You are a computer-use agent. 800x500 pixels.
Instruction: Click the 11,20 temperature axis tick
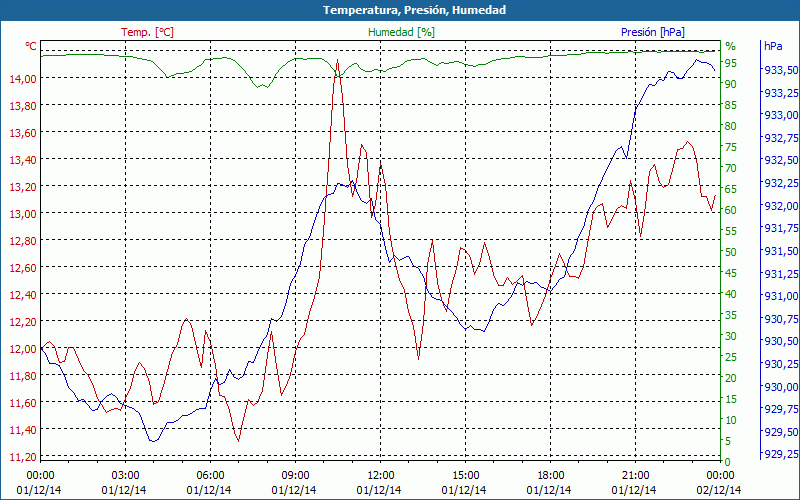click(x=22, y=457)
